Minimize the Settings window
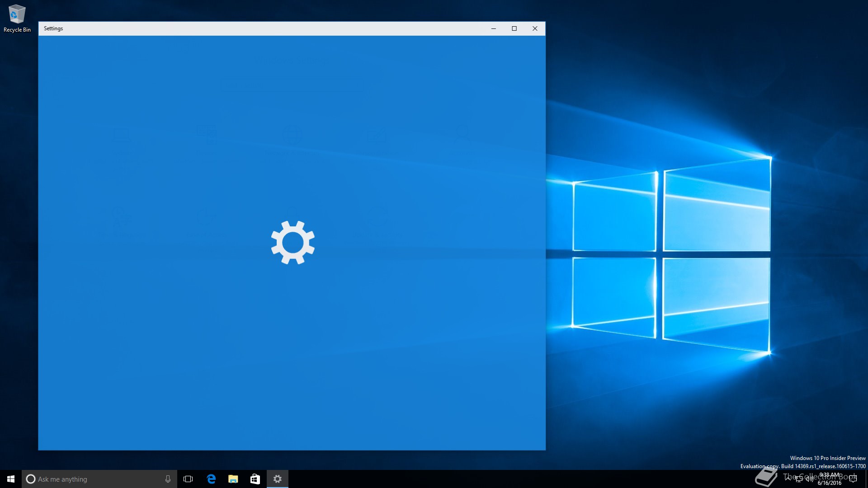Viewport: 868px width, 488px height. [494, 28]
